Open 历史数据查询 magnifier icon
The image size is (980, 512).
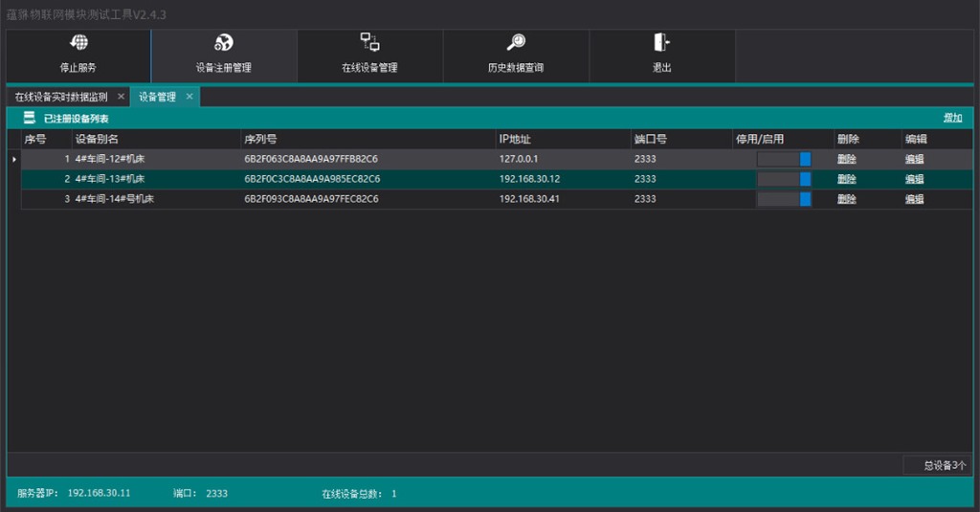point(516,42)
